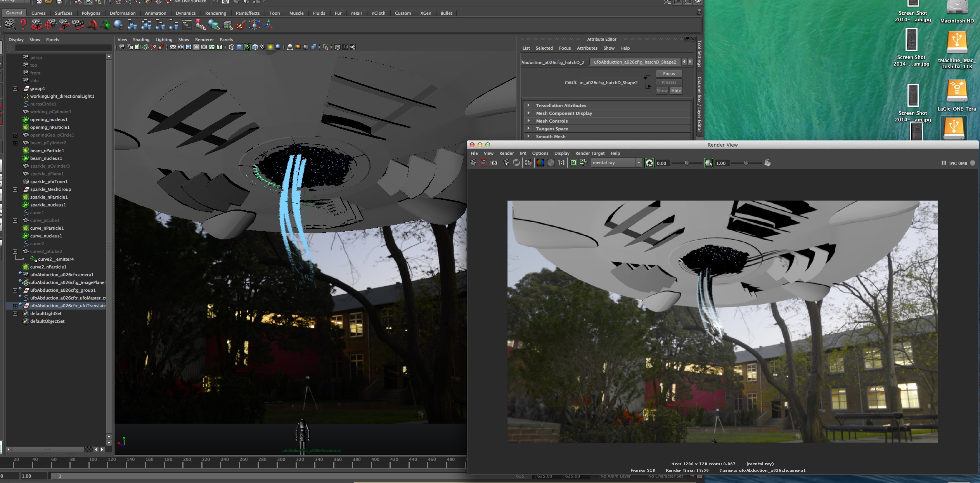Select the camera icon in viewport toolbar
This screenshot has height=483, width=980.
[x=122, y=47]
